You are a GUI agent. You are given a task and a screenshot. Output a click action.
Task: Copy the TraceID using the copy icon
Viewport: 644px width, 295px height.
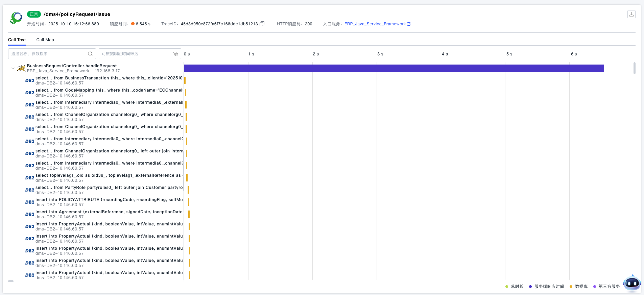tap(262, 24)
